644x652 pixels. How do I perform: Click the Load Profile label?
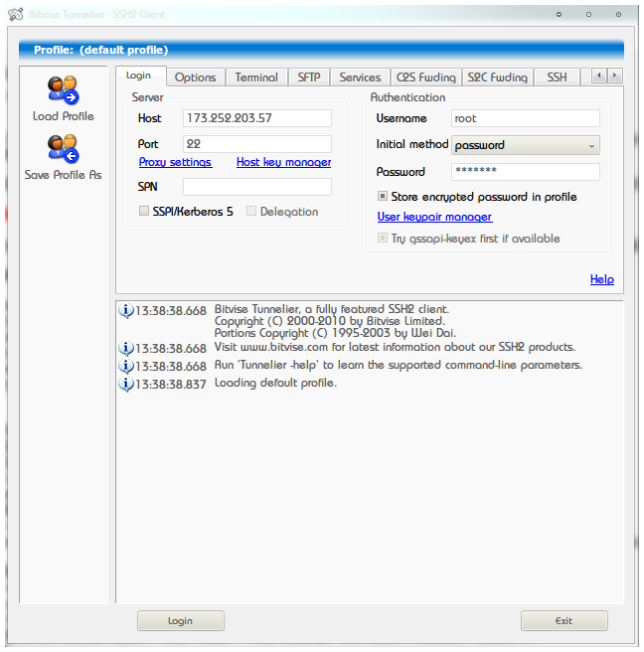tap(64, 116)
